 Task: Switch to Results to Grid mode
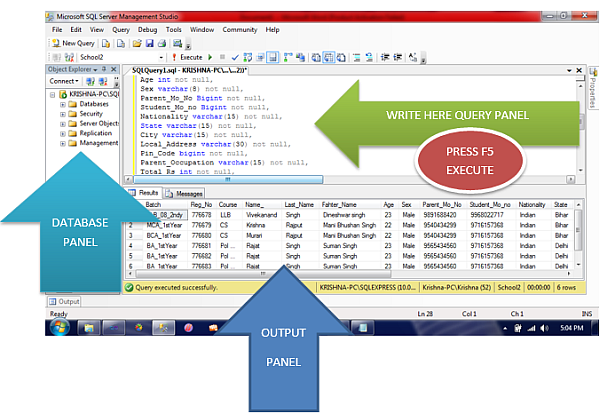click(329, 57)
